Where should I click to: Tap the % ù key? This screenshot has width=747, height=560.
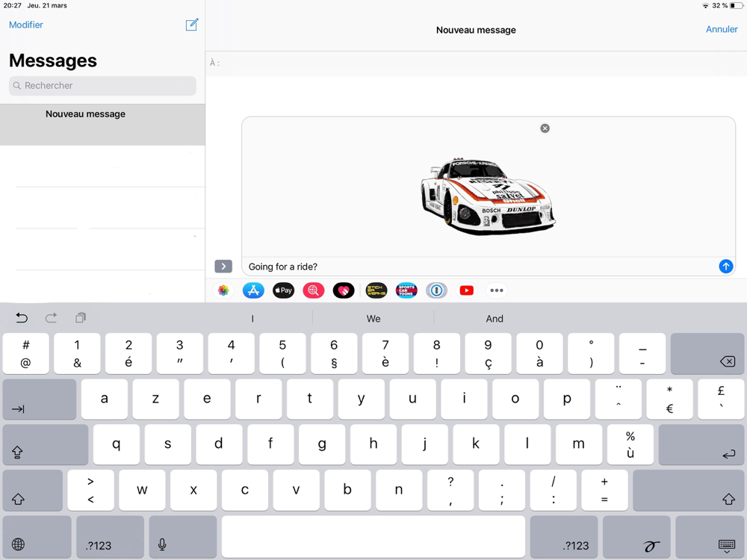pyautogui.click(x=630, y=444)
